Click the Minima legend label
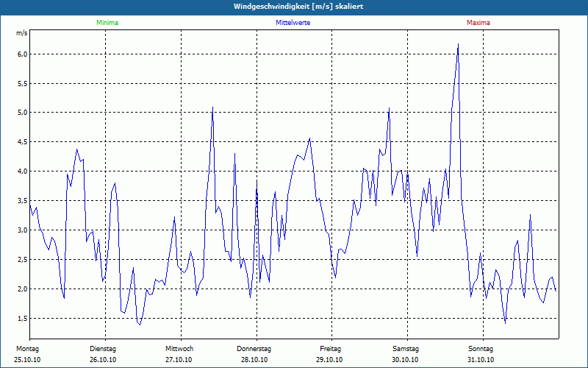 pos(107,23)
